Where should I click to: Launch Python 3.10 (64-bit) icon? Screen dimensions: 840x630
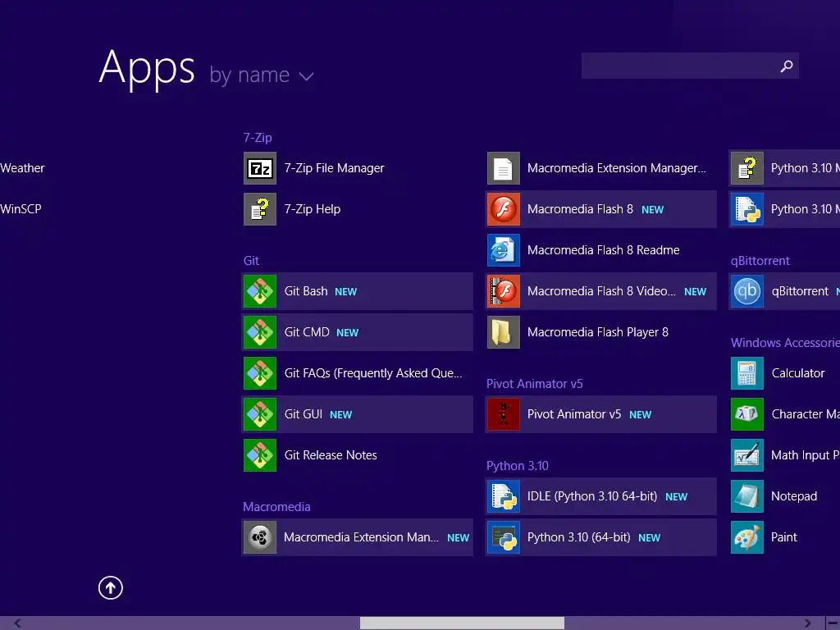click(503, 537)
